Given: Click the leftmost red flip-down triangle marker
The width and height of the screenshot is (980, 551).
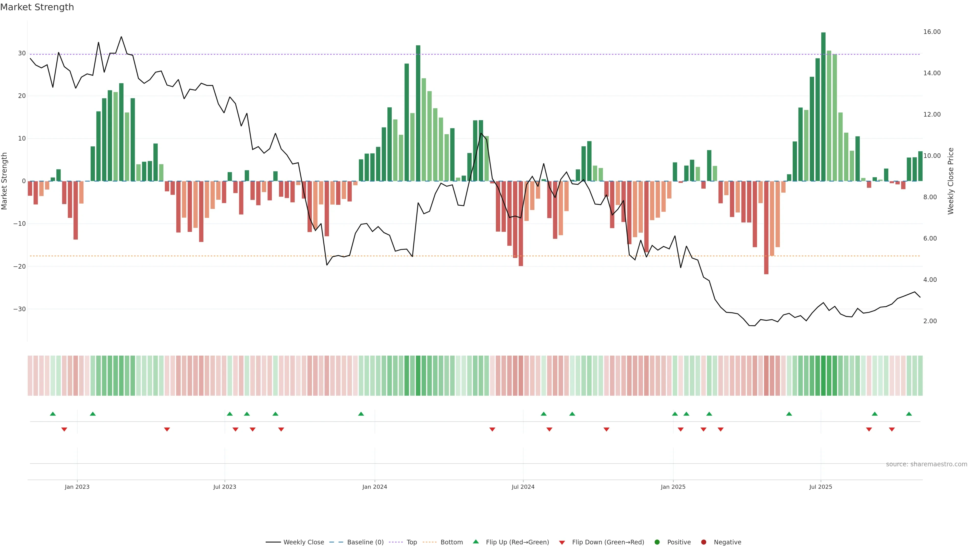Looking at the screenshot, I should [x=64, y=429].
